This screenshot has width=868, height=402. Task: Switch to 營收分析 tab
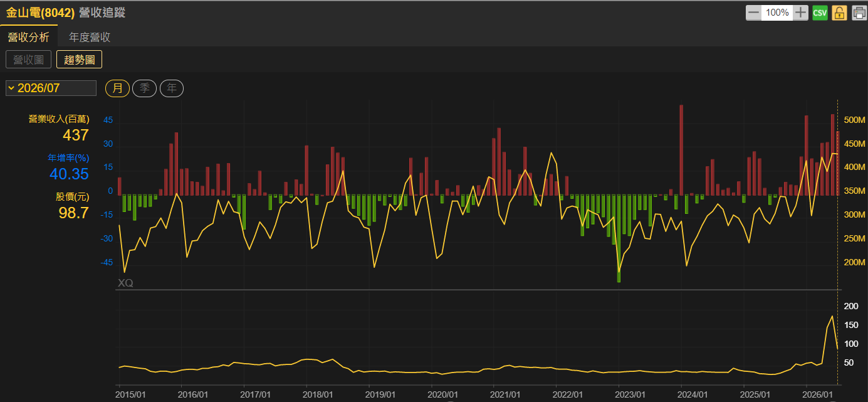28,37
